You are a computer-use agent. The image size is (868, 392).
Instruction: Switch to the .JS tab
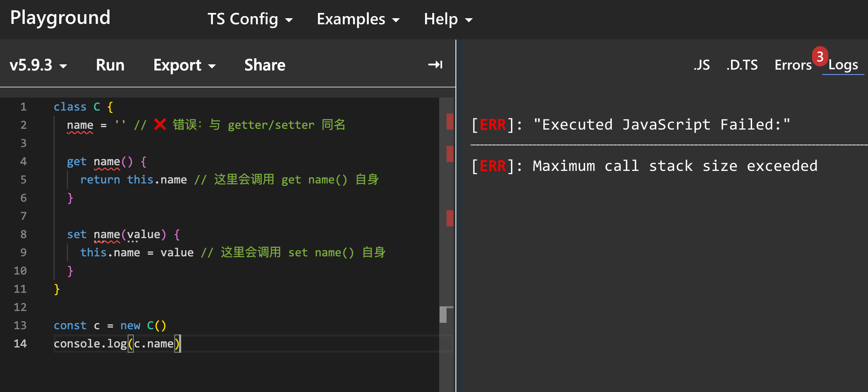pyautogui.click(x=701, y=65)
